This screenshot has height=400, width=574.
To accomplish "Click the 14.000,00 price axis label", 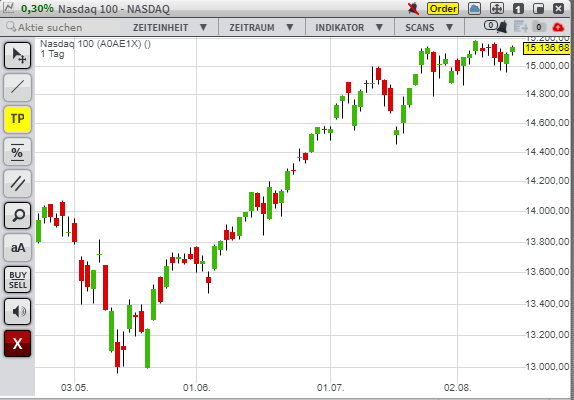I will click(548, 211).
